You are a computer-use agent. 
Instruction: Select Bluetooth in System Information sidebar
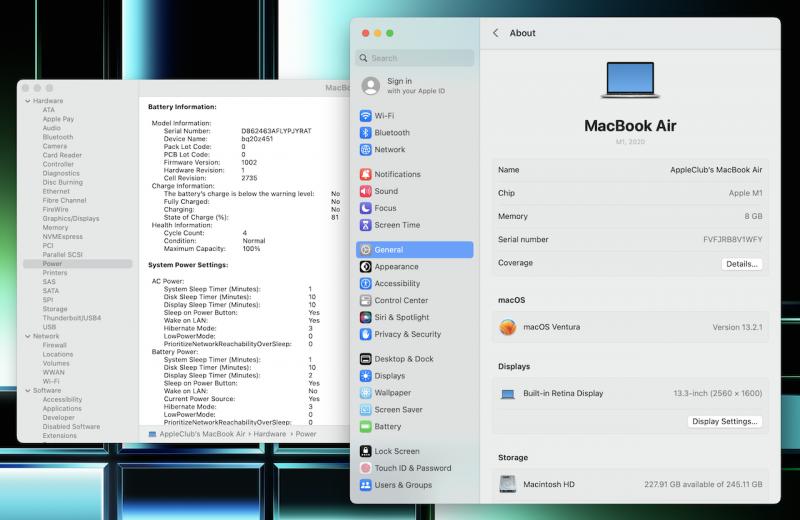(58, 137)
